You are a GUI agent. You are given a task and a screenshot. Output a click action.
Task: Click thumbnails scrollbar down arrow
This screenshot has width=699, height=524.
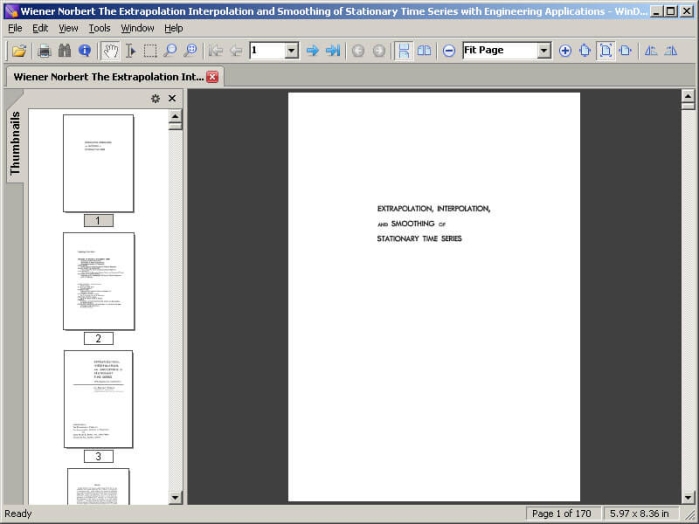click(175, 497)
